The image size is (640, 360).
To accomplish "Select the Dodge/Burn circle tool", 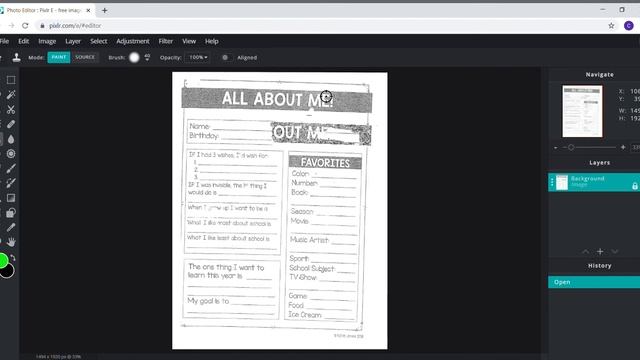I will point(11,154).
